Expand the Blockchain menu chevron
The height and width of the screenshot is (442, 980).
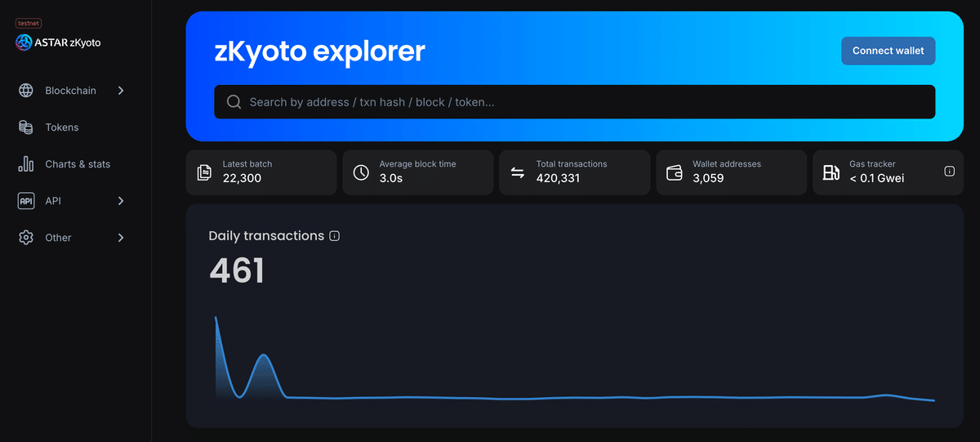pos(121,91)
